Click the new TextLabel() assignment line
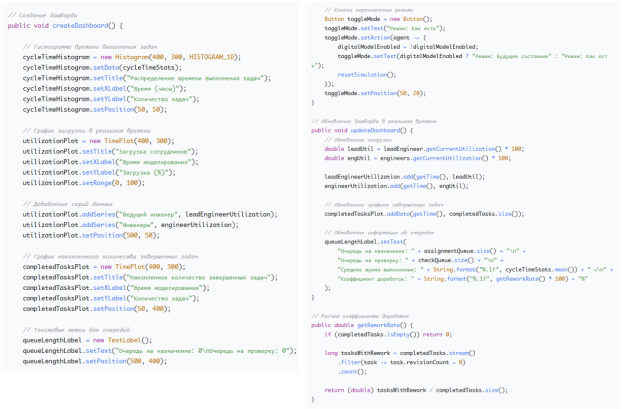 click(x=87, y=339)
